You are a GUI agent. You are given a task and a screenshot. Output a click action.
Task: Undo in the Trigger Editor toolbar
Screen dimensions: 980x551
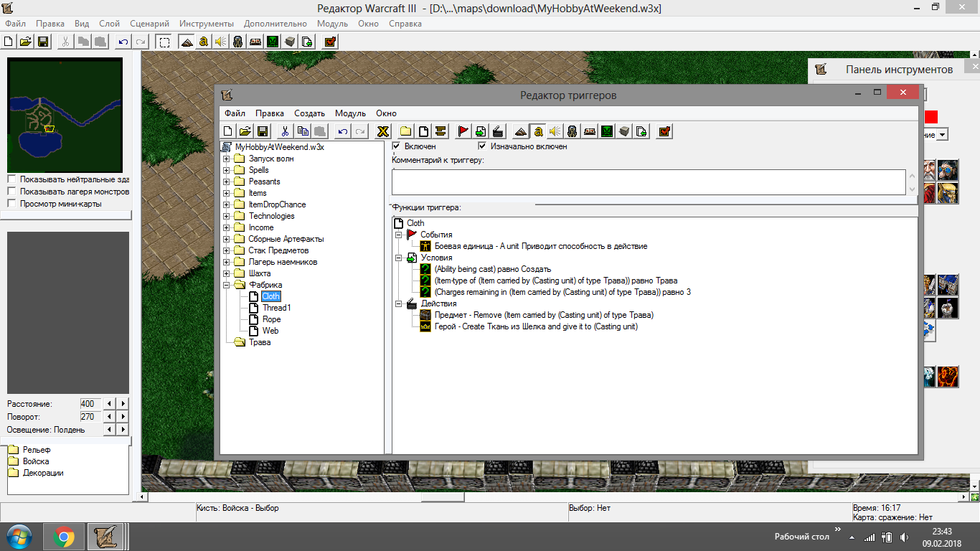(343, 131)
